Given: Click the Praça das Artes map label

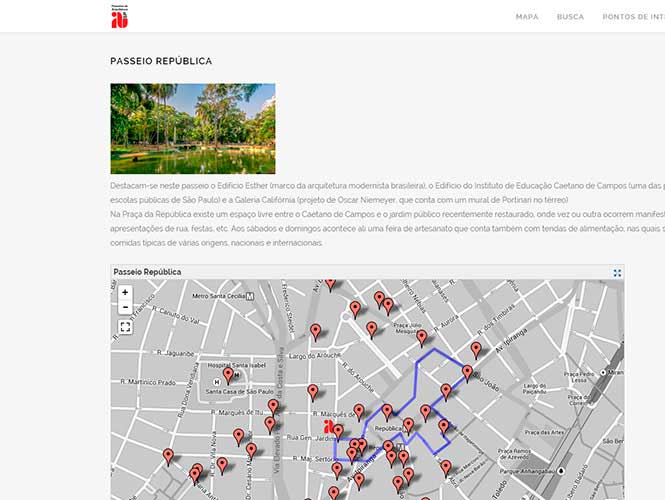Looking at the screenshot, I should click(x=545, y=433).
